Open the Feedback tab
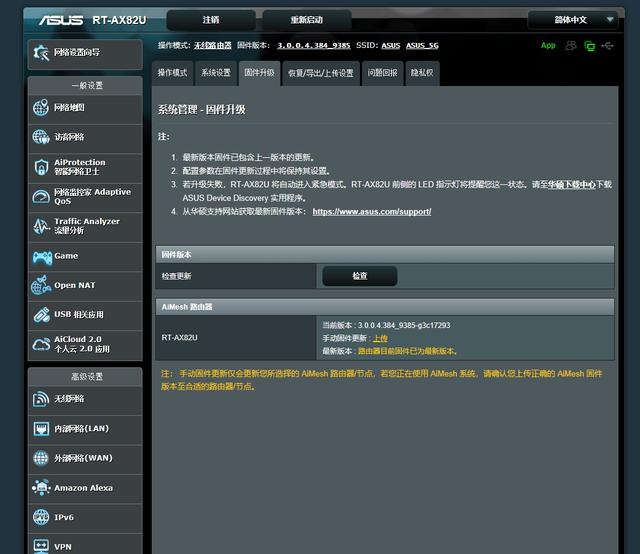Viewport: 640px width, 554px height. point(382,73)
